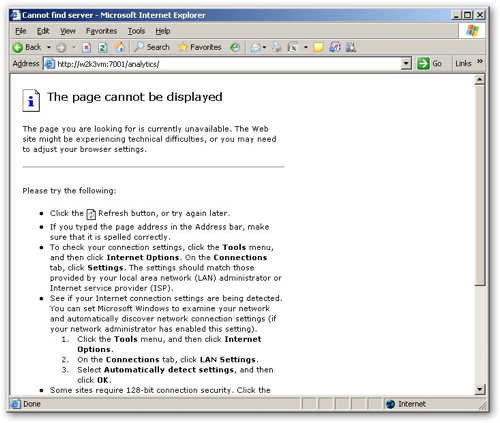This screenshot has height=423, width=500.
Task: Click the bold 'LAN Settings' text
Action: 228,360
